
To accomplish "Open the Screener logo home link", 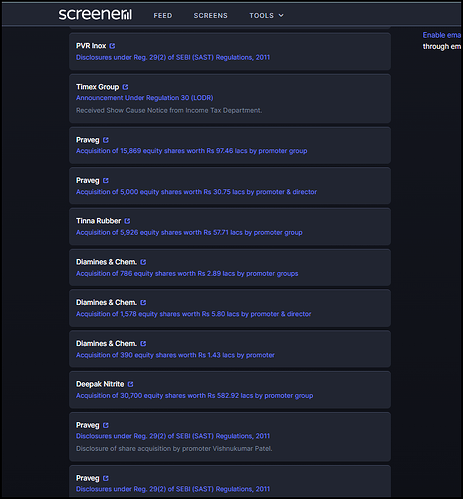I will pyautogui.click(x=95, y=14).
